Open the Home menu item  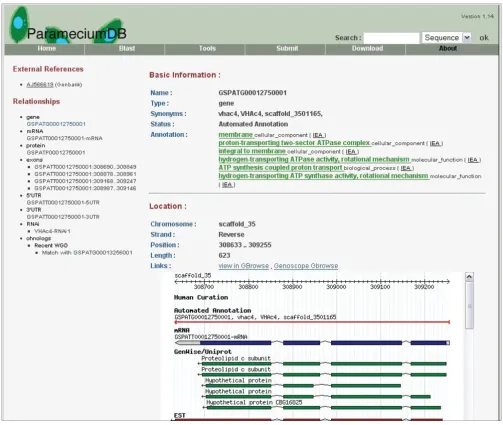[x=46, y=49]
